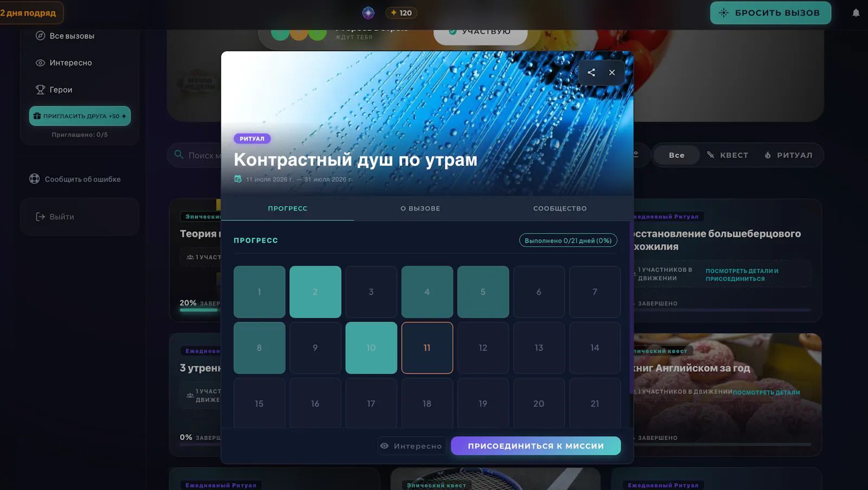Click the modal's vertical scrollbar

631,307
